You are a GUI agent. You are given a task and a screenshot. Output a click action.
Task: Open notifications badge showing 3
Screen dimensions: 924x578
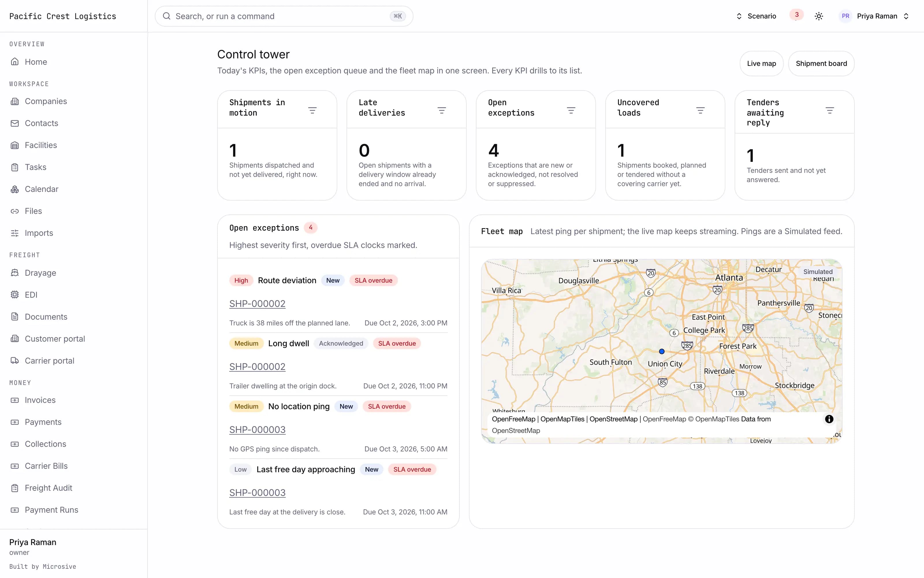[x=796, y=15]
